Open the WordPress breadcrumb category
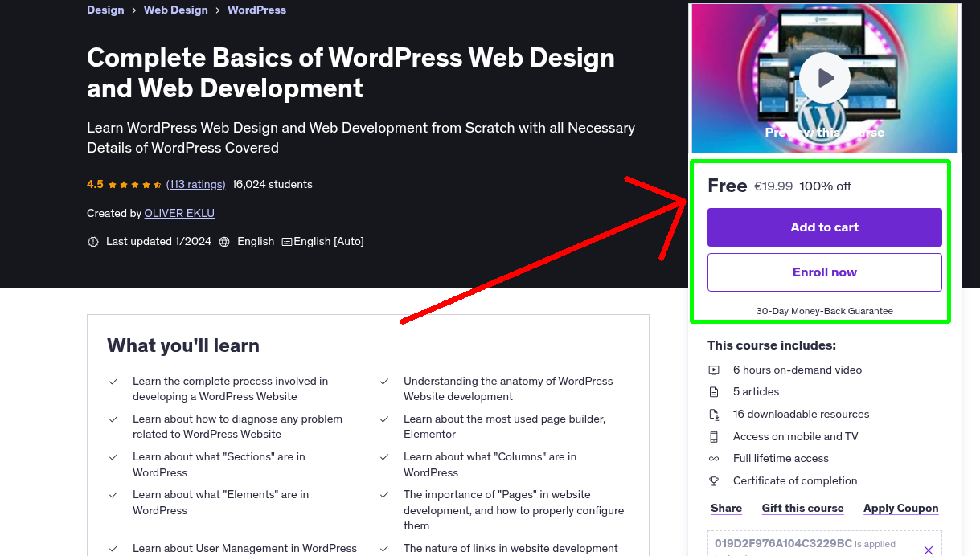Viewport: 980px width, 556px height. click(x=256, y=10)
